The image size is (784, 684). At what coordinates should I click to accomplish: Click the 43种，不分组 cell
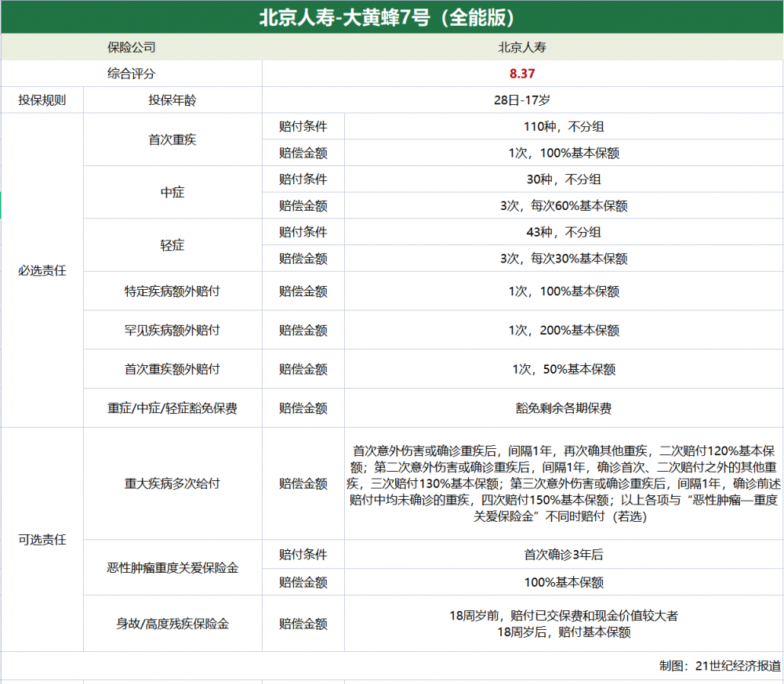click(564, 233)
